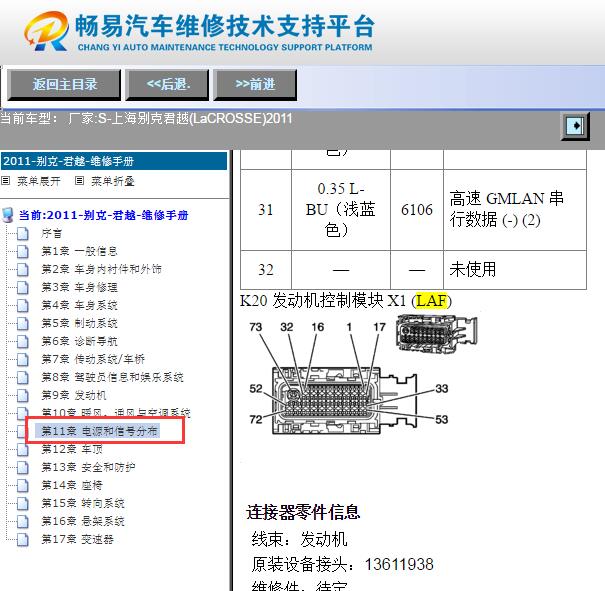The width and height of the screenshot is (605, 591).
Task: Click the page icon beside 第13章
Action: [x=23, y=468]
